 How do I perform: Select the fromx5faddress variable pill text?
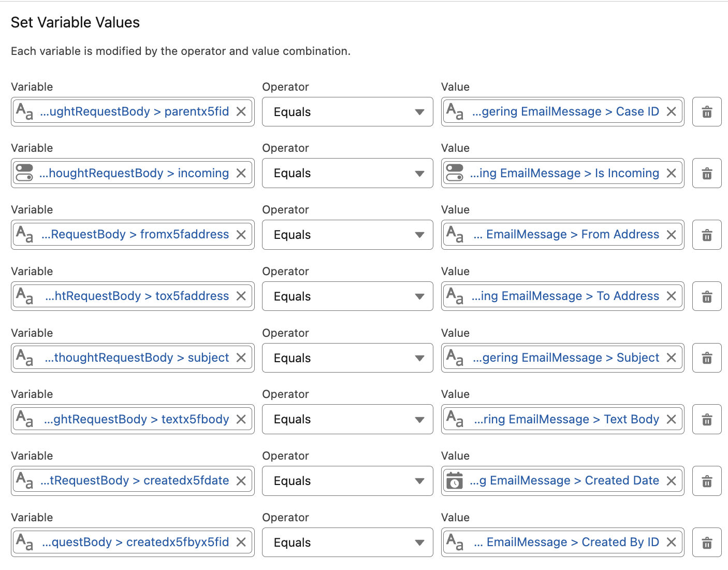click(x=135, y=235)
